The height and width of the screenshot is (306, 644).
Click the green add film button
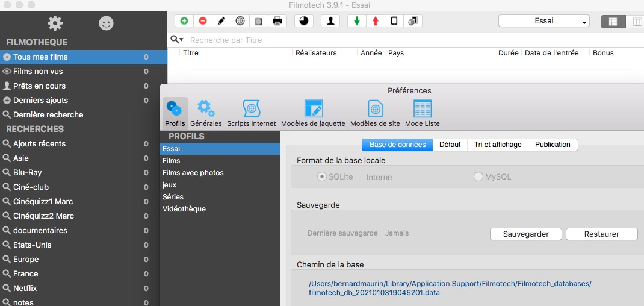point(184,21)
